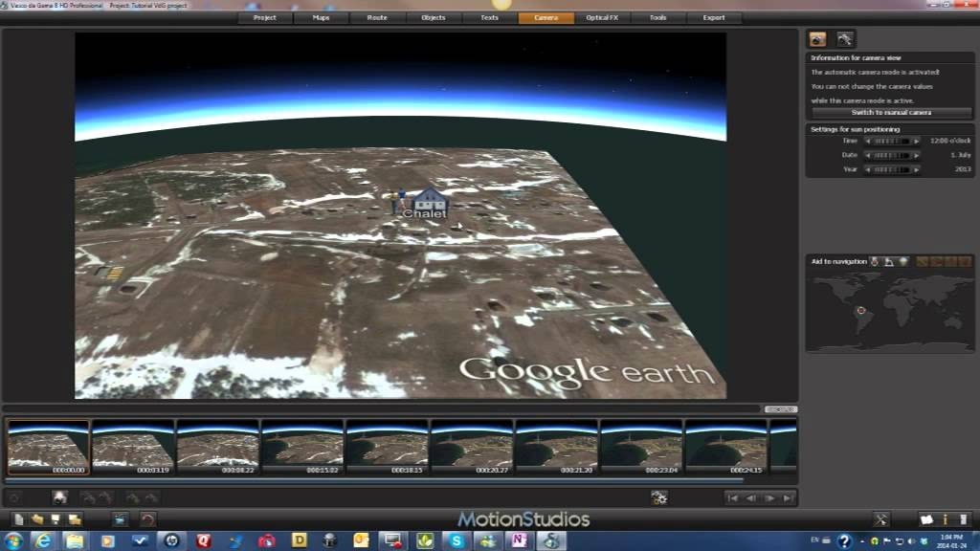This screenshot has width=980, height=551.
Task: Open program settings with the wrench icon
Action: 880,519
